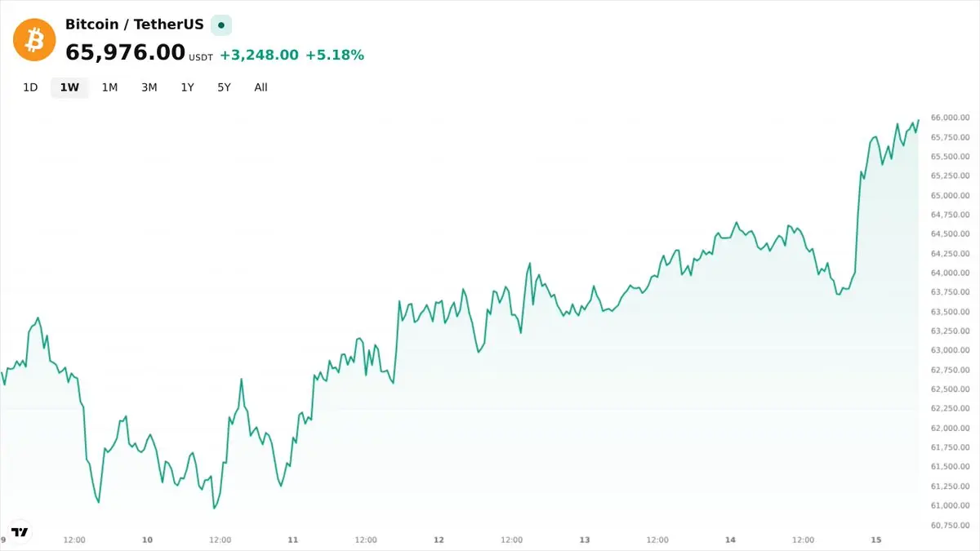The width and height of the screenshot is (980, 551).
Task: Click the 65,976.00 current price
Action: pos(126,52)
